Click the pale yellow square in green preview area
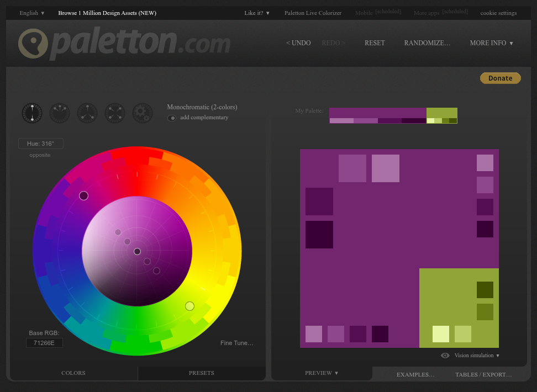Viewport: 537px width, 392px height. (441, 334)
